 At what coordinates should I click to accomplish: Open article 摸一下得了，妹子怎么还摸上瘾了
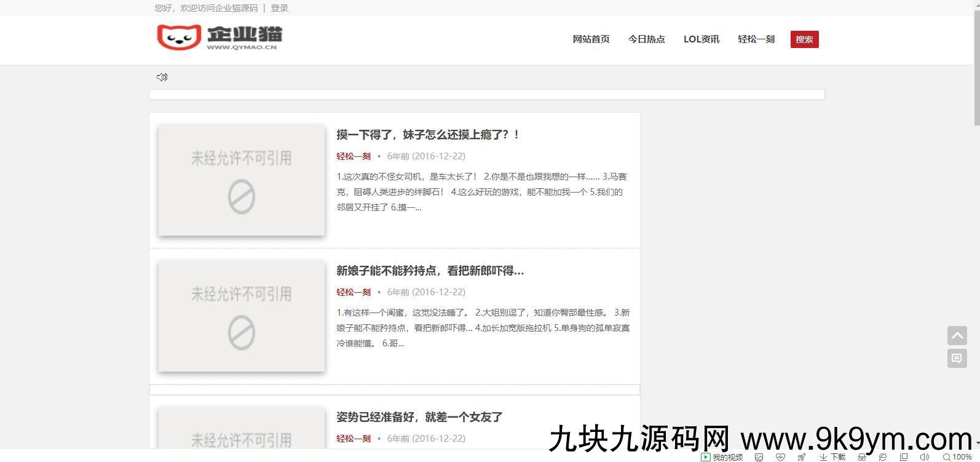[428, 135]
